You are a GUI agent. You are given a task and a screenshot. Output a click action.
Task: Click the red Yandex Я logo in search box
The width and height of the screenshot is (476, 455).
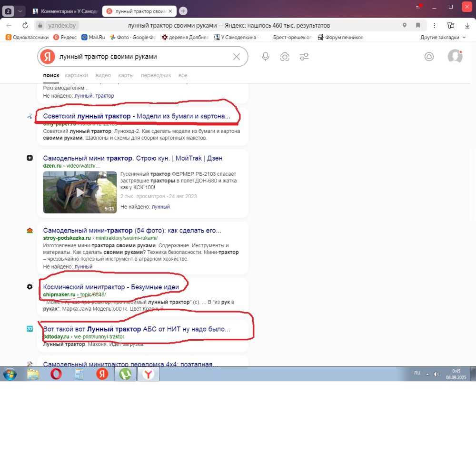[x=48, y=57]
